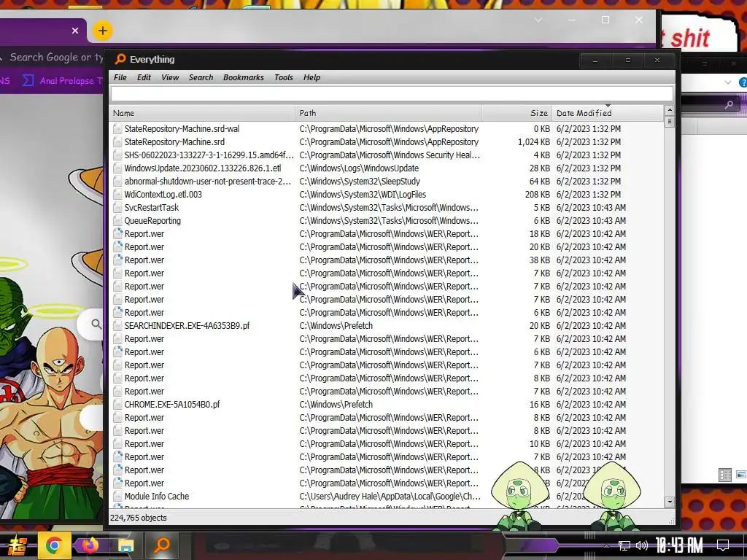
Task: Select the 38 KB Report.wer row name
Action: pyautogui.click(x=144, y=260)
